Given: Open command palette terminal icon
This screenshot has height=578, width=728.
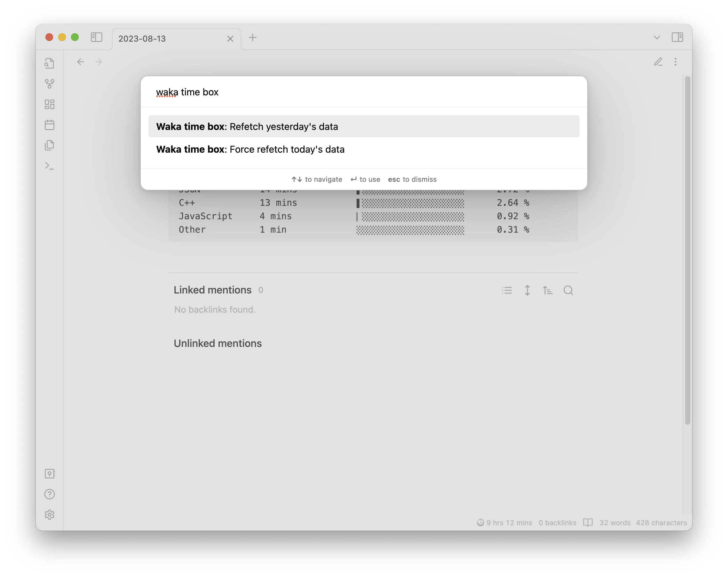Looking at the screenshot, I should [x=50, y=166].
